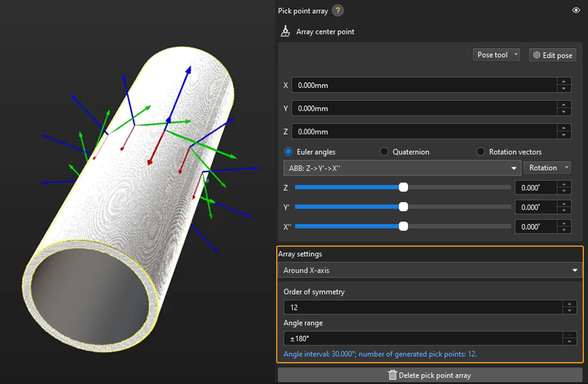This screenshot has height=384, width=588.
Task: Click the help question mark icon
Action: (x=338, y=11)
